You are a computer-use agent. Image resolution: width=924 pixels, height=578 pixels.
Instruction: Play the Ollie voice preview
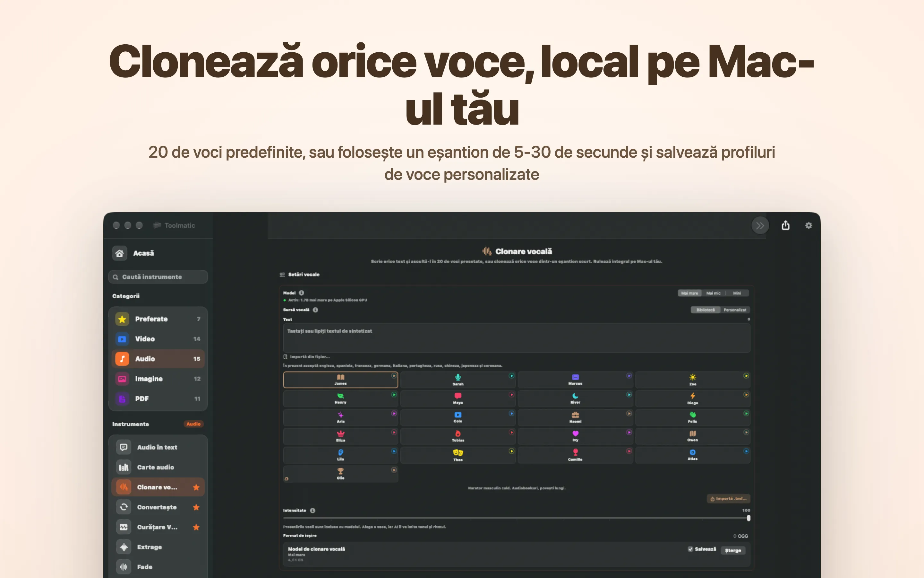click(394, 470)
